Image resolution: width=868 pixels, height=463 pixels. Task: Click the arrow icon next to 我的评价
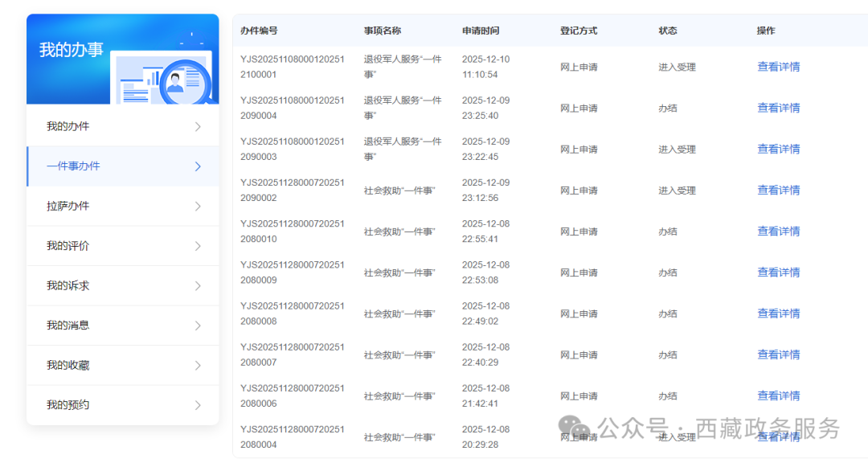click(x=198, y=246)
